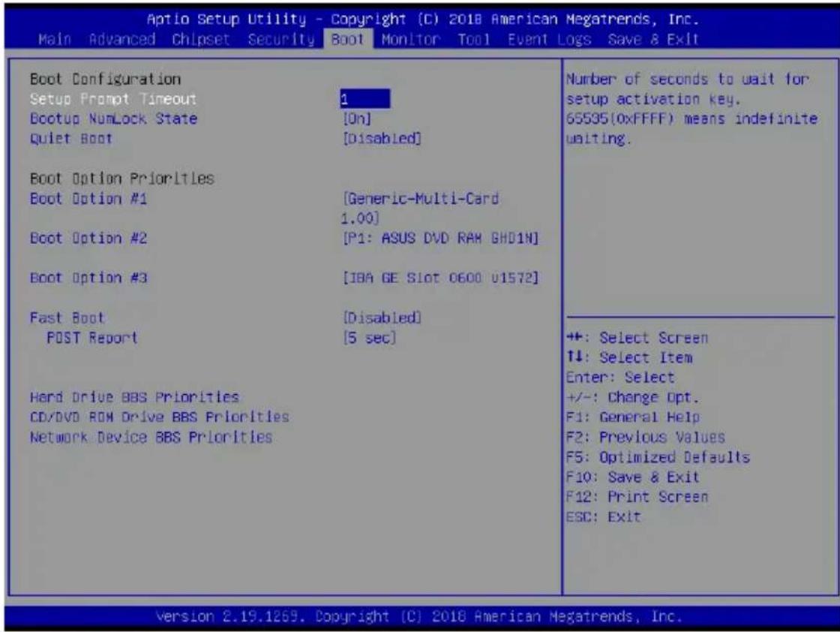Open Hard Drive BBS Priorities submenu
The image size is (840, 632).
134,397
